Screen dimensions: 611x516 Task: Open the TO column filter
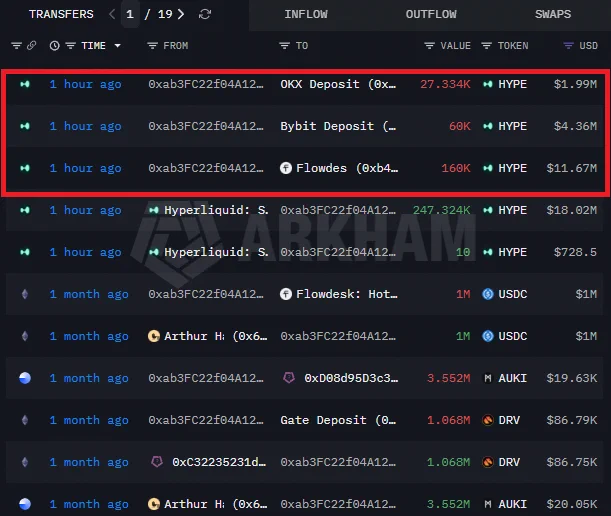click(284, 46)
